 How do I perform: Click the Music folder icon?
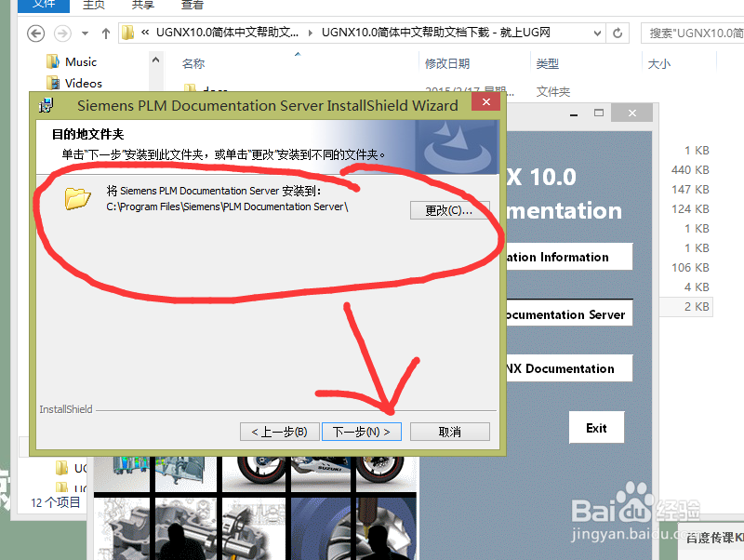click(x=53, y=61)
